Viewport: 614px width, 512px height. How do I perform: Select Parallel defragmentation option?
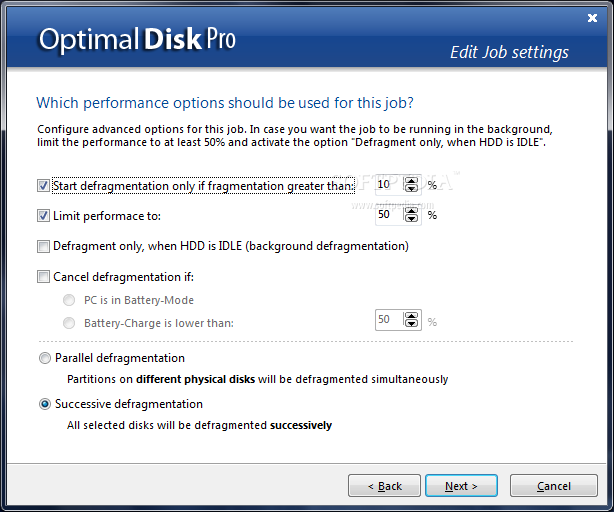pyautogui.click(x=45, y=358)
